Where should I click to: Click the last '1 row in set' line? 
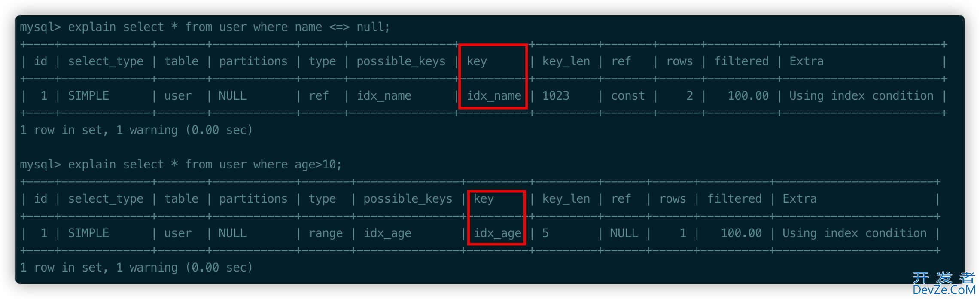136,268
